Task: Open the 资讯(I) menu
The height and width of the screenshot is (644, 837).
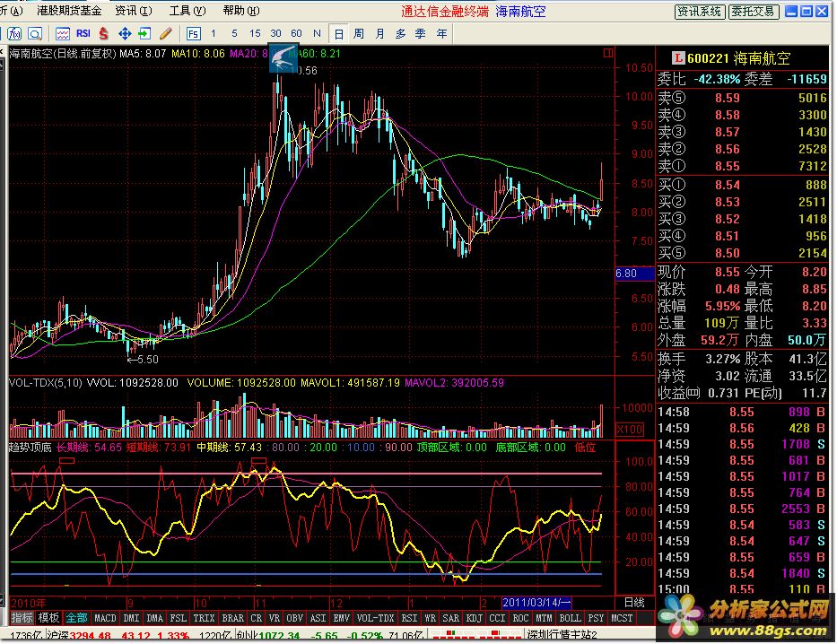Action: (134, 11)
